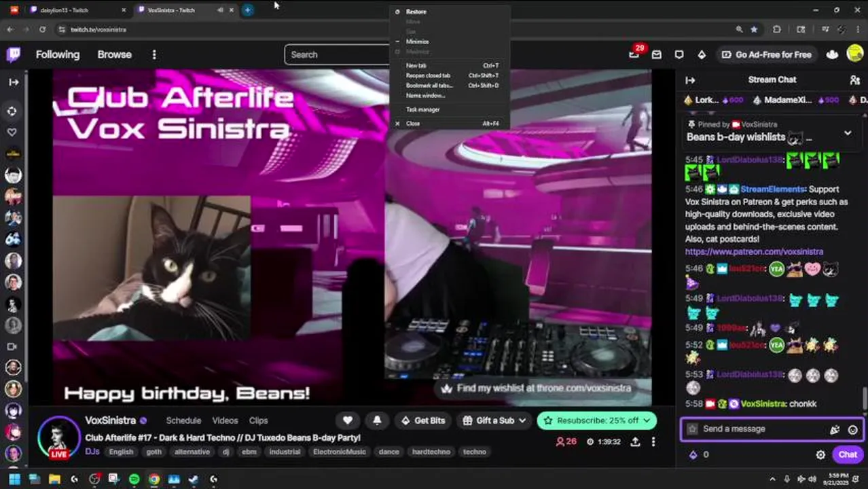This screenshot has height=489, width=868.
Task: Share the stream with the share icon
Action: [x=635, y=442]
